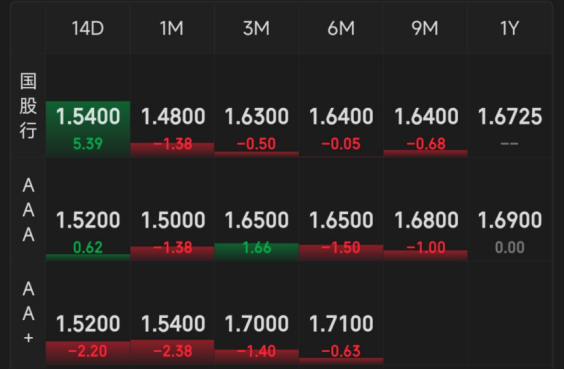Click the AAA row label
This screenshot has width=565, height=370.
coord(28,210)
